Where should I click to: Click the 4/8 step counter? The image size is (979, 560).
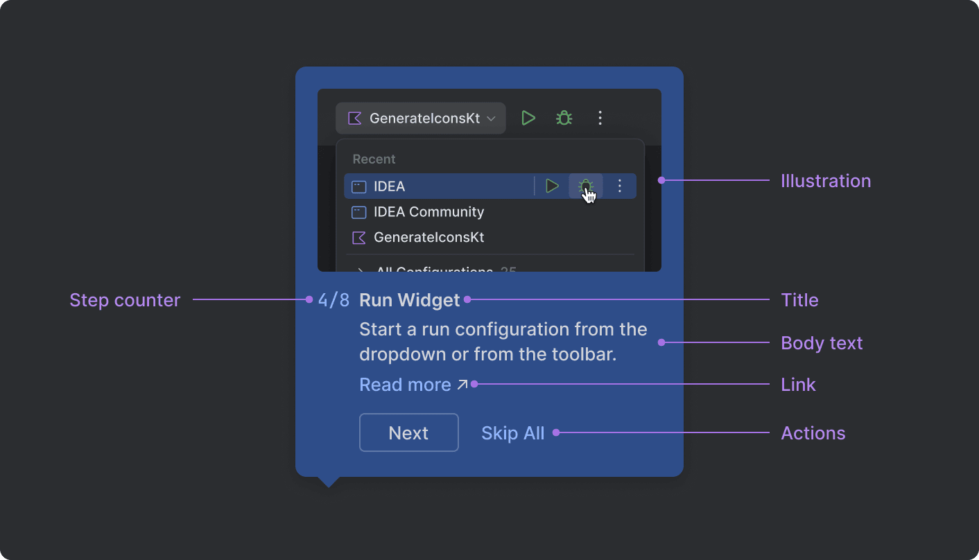(x=333, y=300)
